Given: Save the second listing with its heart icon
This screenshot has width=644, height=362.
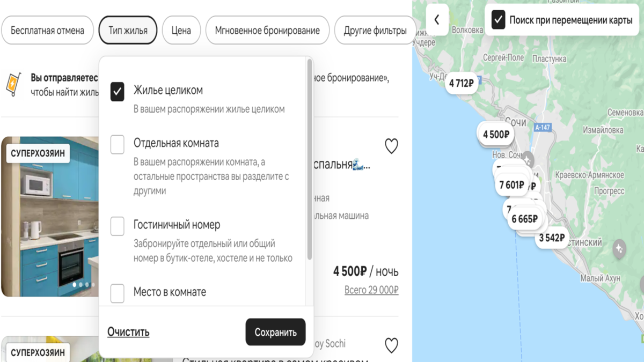Looking at the screenshot, I should coord(391,345).
